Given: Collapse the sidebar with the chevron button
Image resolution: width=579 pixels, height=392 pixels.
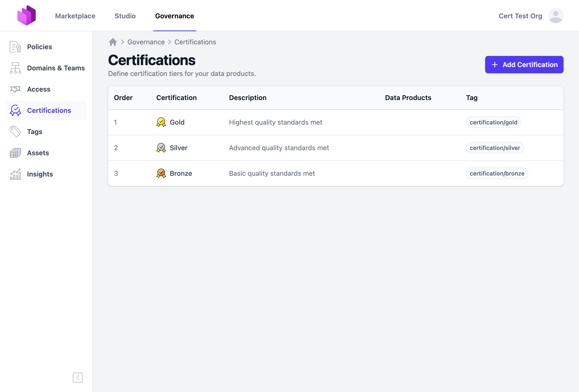Looking at the screenshot, I should (77, 377).
